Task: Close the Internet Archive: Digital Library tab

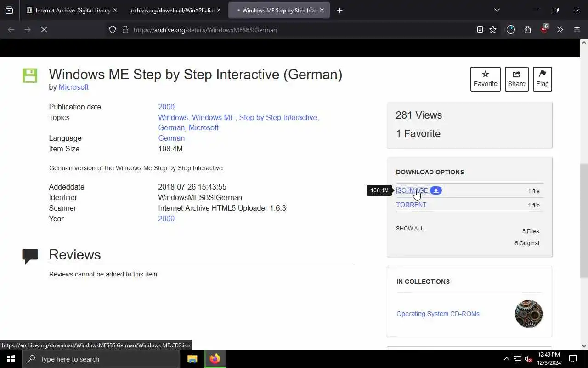Action: click(x=115, y=10)
